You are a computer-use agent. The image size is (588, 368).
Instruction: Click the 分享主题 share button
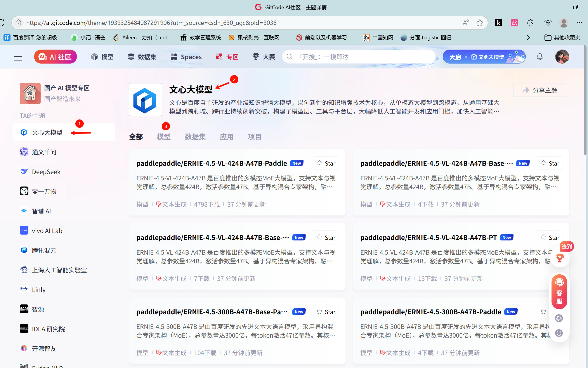(x=539, y=90)
